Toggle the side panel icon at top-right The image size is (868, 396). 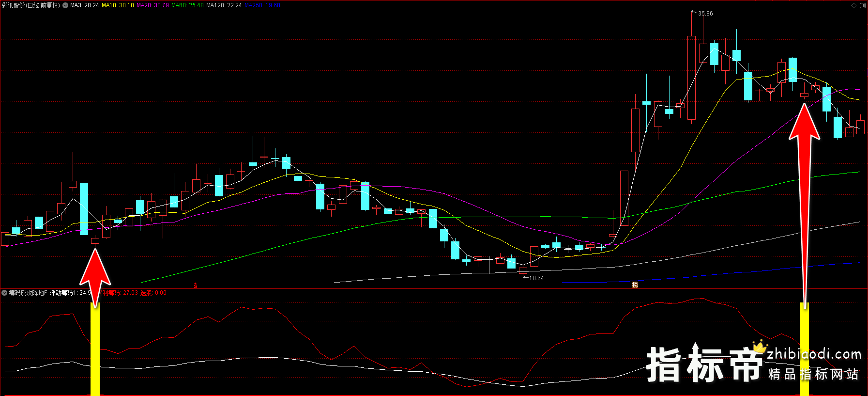(x=862, y=5)
